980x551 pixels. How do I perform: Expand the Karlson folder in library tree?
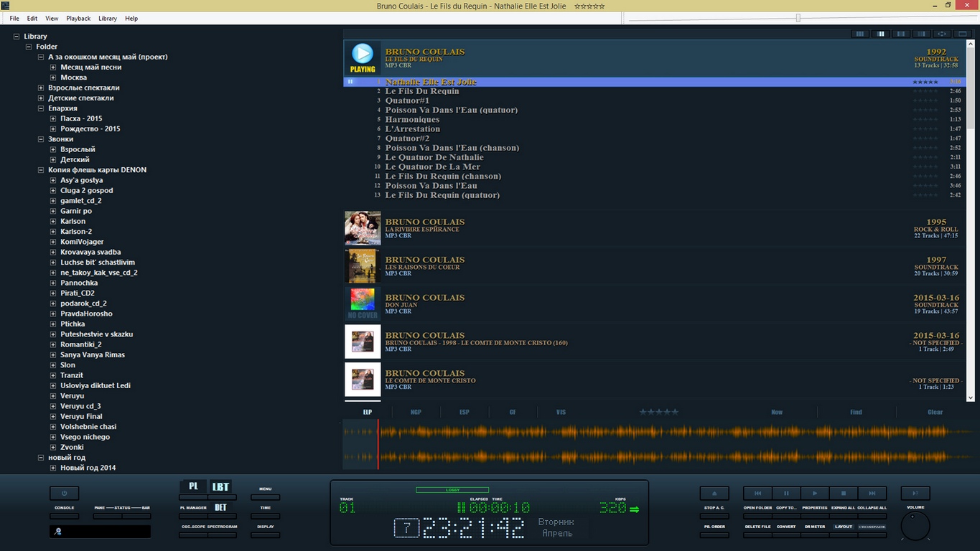(53, 221)
